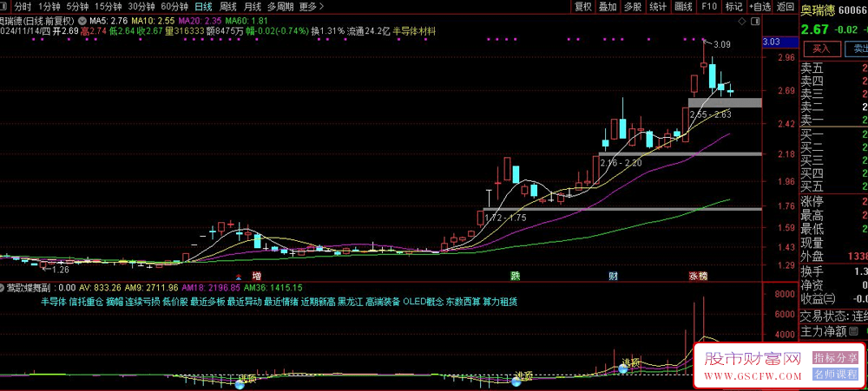Click the 3.09 high price annotation
868x391 pixels.
click(722, 44)
